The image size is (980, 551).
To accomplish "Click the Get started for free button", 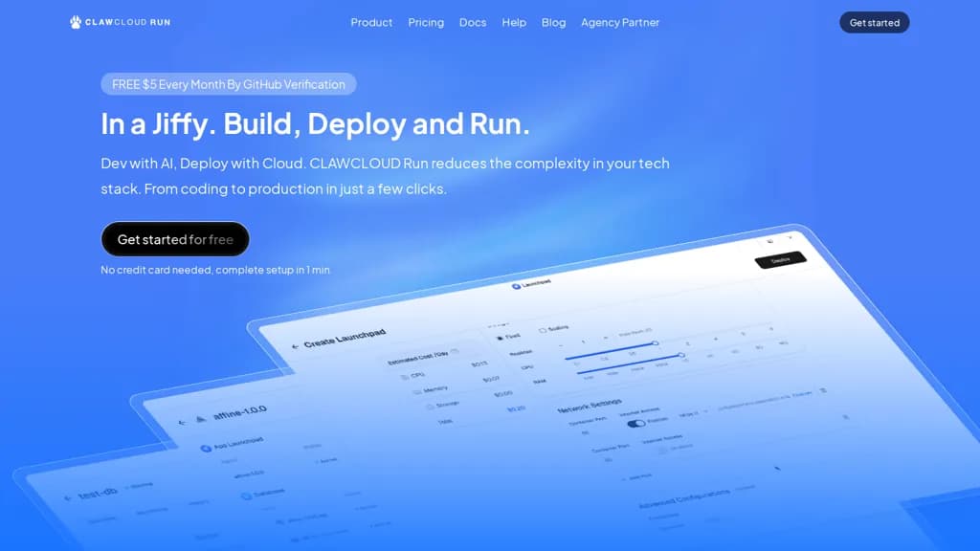I will (x=175, y=239).
